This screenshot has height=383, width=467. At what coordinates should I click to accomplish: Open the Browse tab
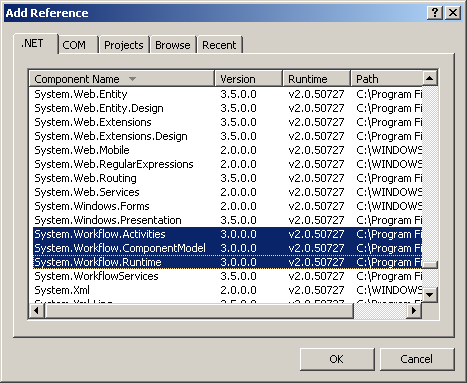[173, 45]
